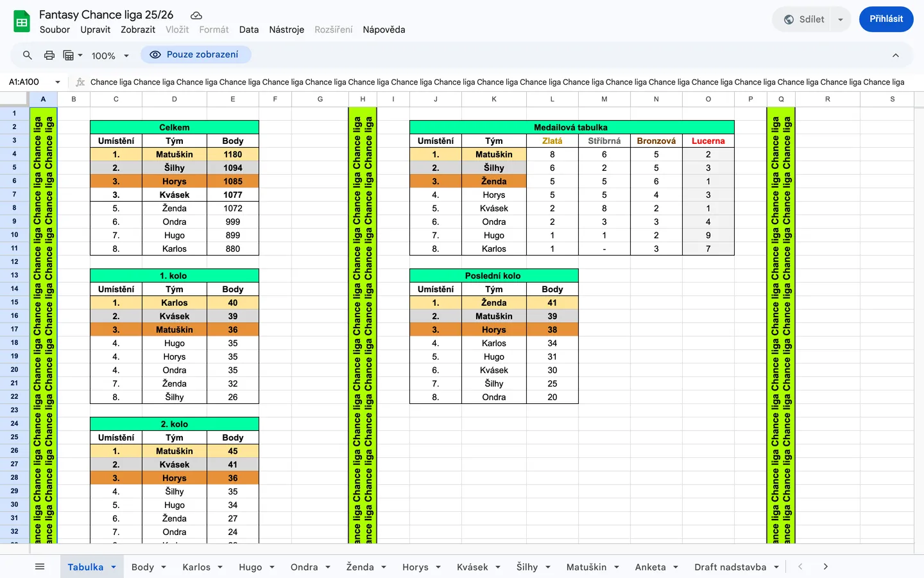
Task: Switch to the Matuškin sheet tab
Action: (x=586, y=567)
